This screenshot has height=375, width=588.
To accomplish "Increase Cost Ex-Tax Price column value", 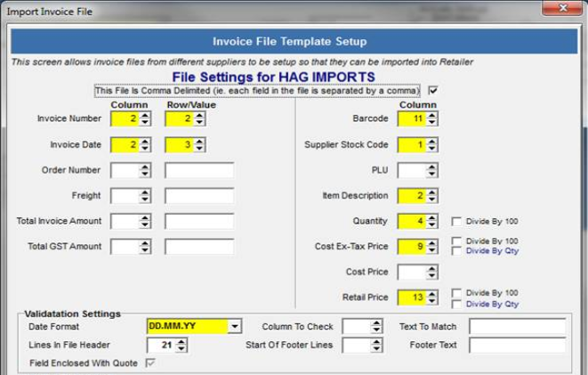I will pyautogui.click(x=432, y=243).
